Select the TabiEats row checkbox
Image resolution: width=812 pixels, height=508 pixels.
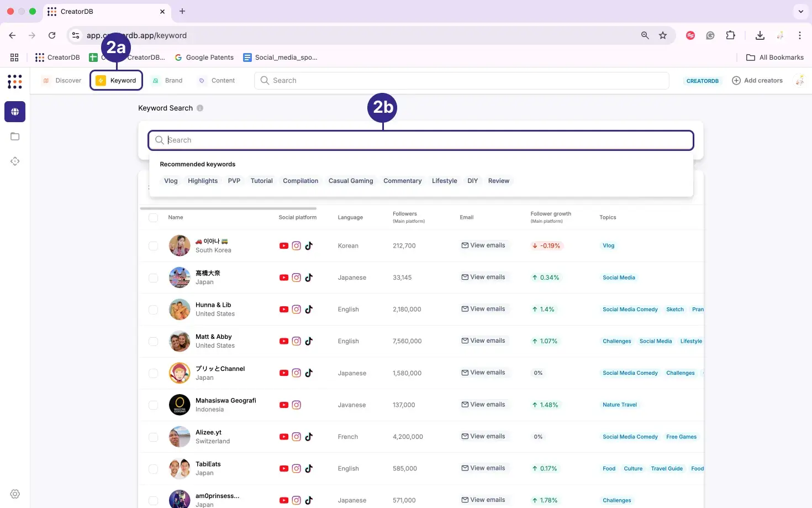point(154,469)
